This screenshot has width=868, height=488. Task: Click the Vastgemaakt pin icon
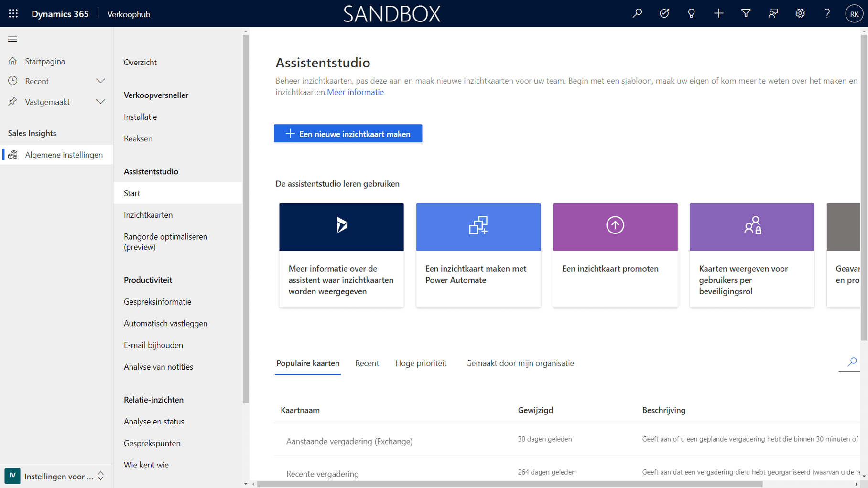click(x=13, y=102)
